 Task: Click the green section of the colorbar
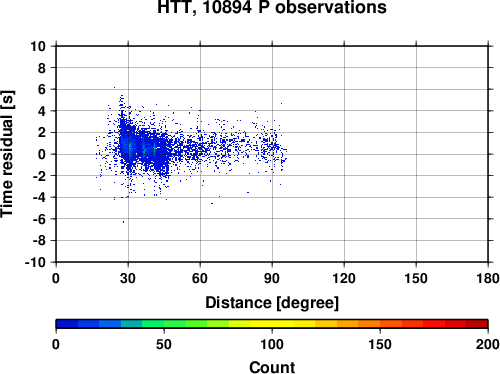pyautogui.click(x=175, y=324)
